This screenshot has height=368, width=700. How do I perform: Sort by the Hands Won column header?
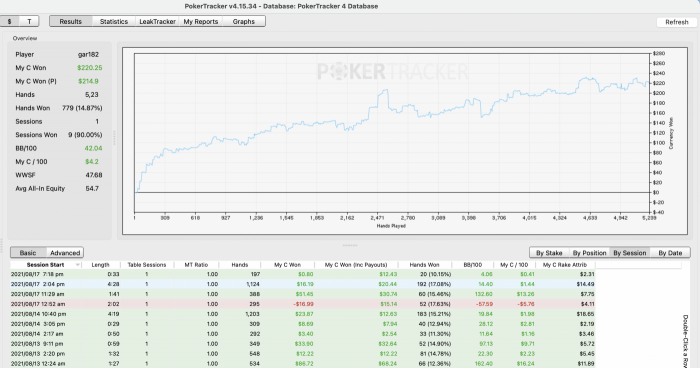click(x=424, y=265)
